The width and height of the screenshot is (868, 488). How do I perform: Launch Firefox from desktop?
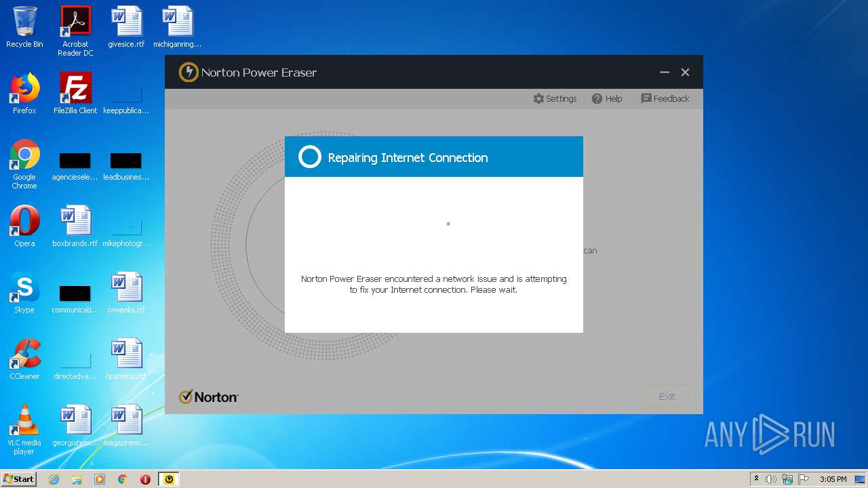(24, 94)
